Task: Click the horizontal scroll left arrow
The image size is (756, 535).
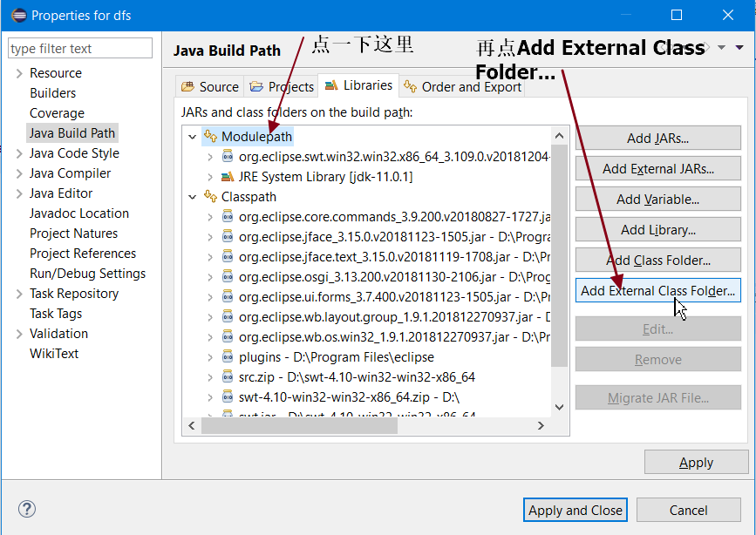Action: click(x=192, y=425)
